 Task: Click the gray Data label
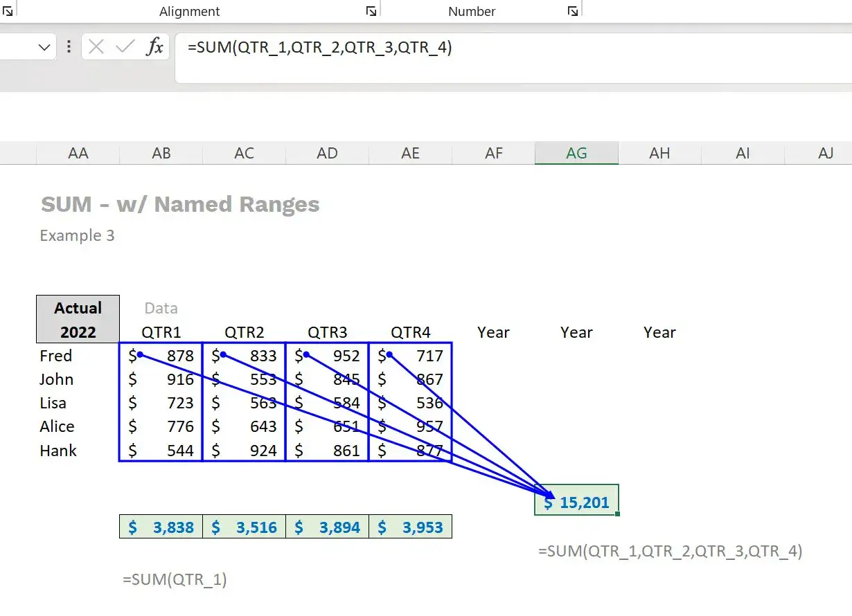(161, 308)
